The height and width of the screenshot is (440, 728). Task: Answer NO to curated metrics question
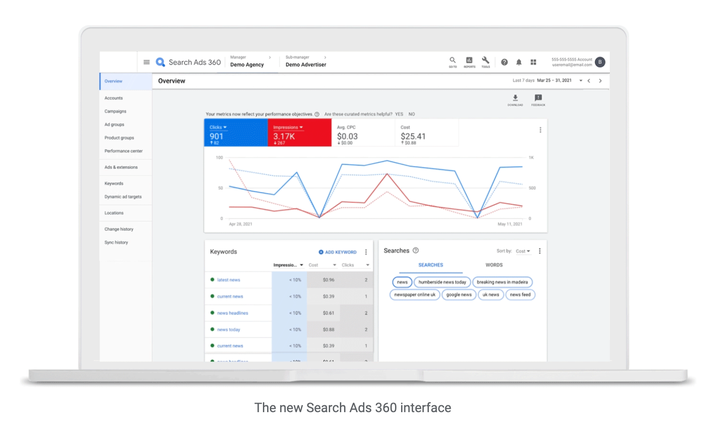412,114
